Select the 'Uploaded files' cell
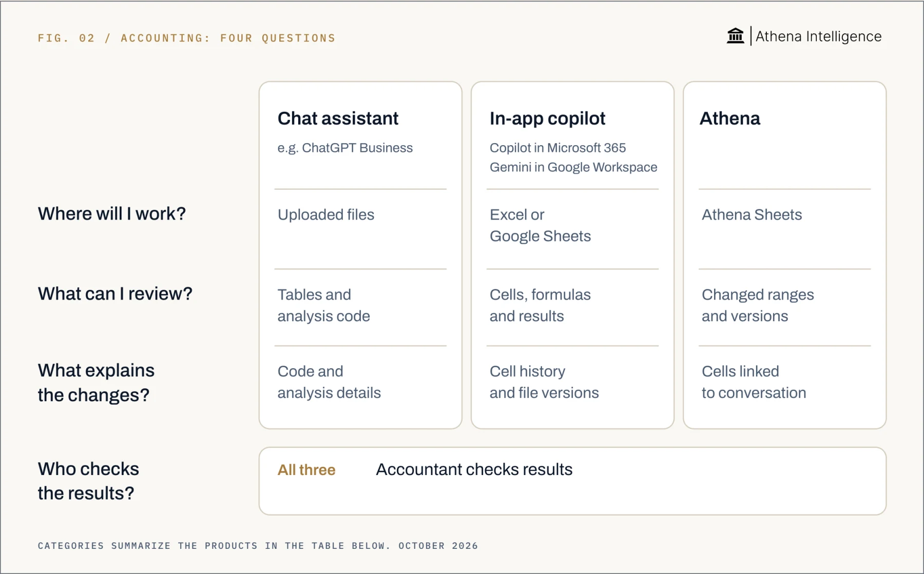Viewport: 924px width, 574px height. [x=326, y=214]
